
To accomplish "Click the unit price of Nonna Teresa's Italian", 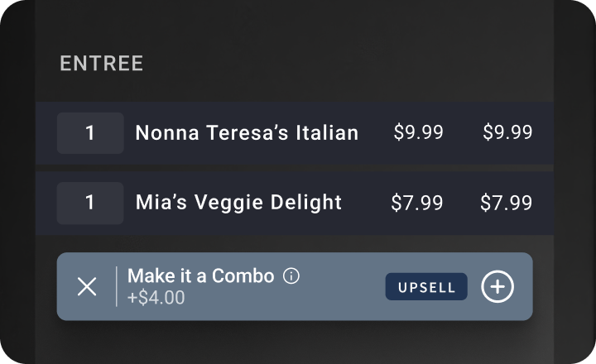I will [x=419, y=132].
